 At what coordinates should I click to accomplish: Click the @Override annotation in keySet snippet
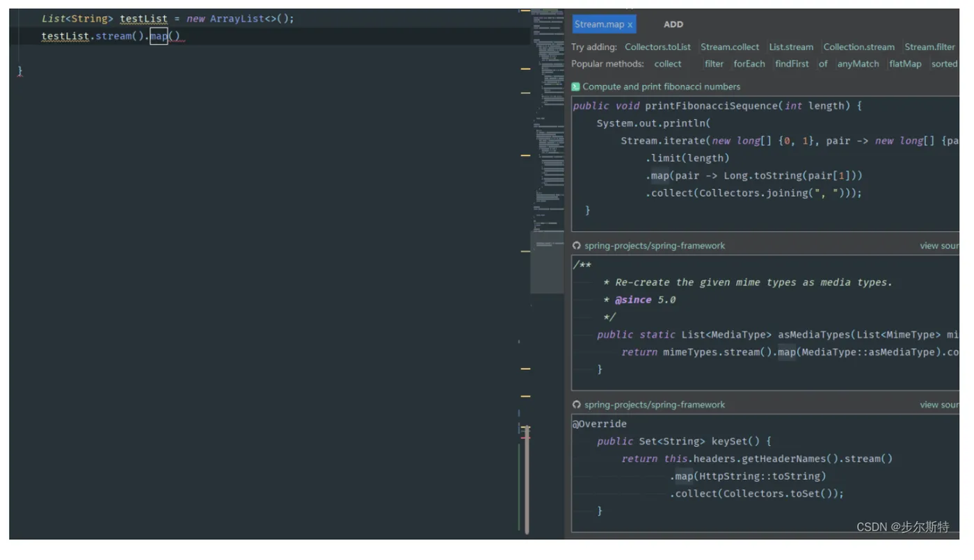(x=599, y=424)
